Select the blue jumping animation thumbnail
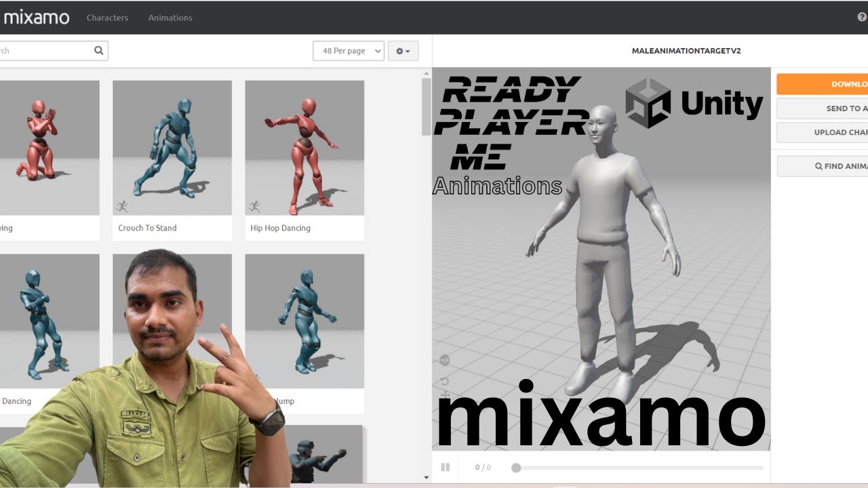The image size is (868, 488). [304, 321]
